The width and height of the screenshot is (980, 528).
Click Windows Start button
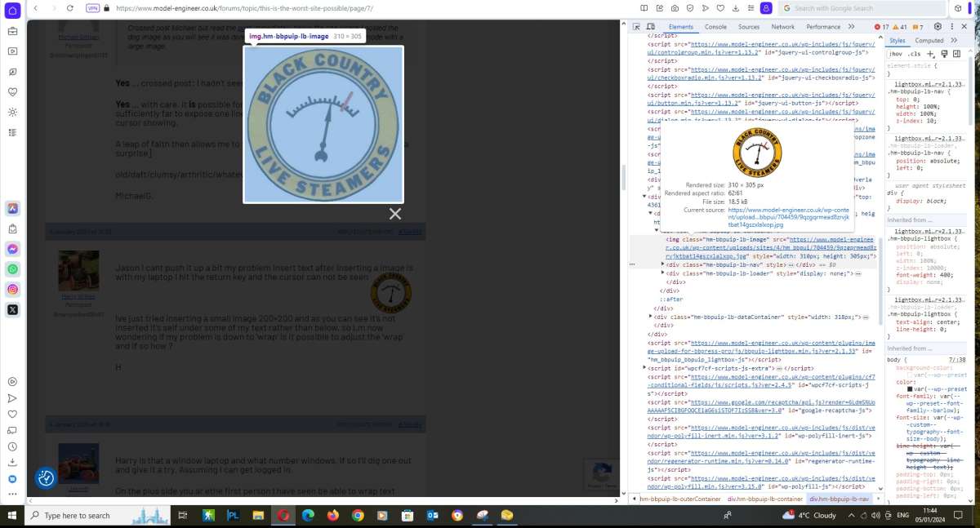12,516
